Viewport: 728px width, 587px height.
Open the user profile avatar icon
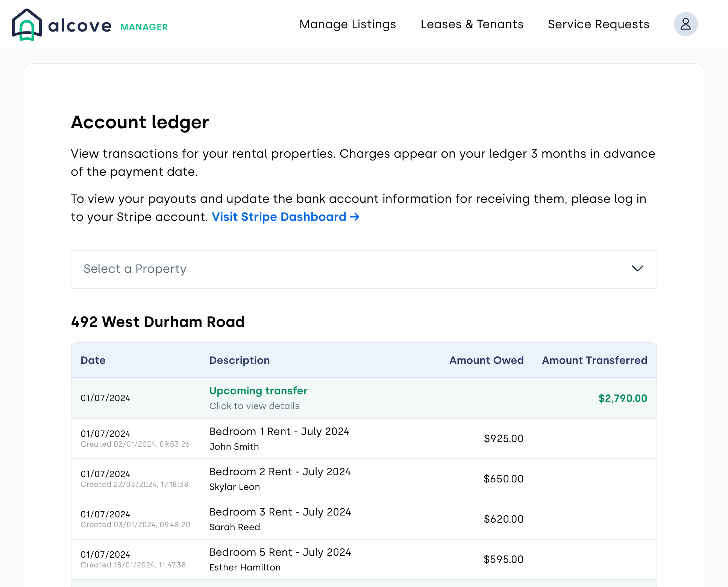[685, 24]
